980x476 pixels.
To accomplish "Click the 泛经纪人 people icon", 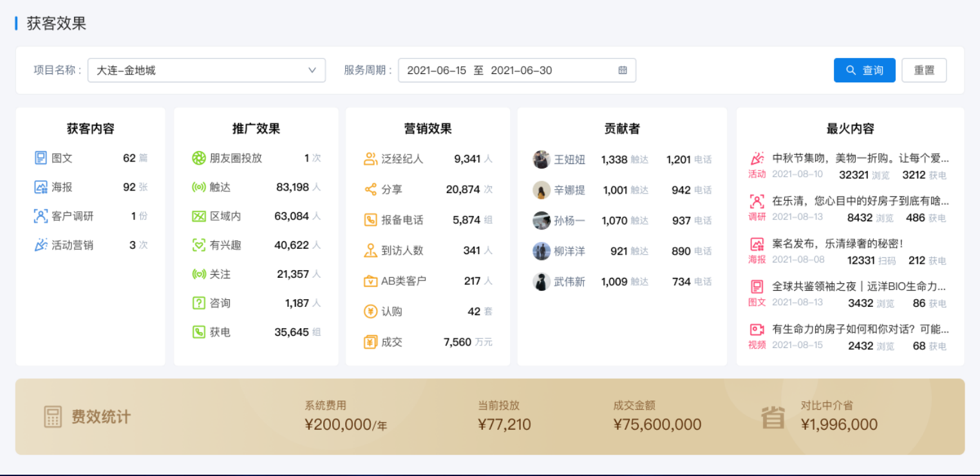I will point(370,159).
